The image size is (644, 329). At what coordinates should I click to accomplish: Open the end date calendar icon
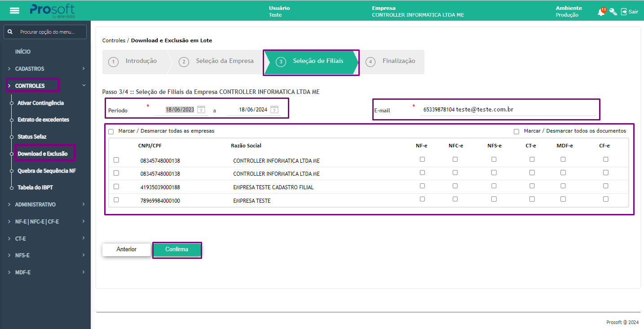click(x=274, y=109)
